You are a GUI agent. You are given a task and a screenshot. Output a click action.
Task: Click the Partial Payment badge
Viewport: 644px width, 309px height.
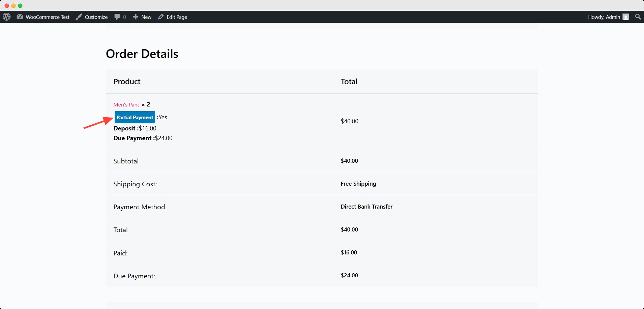pyautogui.click(x=135, y=117)
